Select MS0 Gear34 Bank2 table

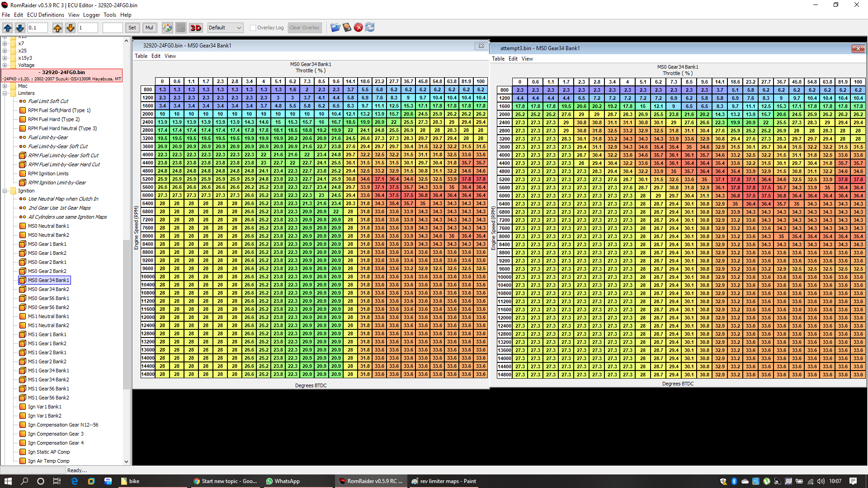(48, 289)
